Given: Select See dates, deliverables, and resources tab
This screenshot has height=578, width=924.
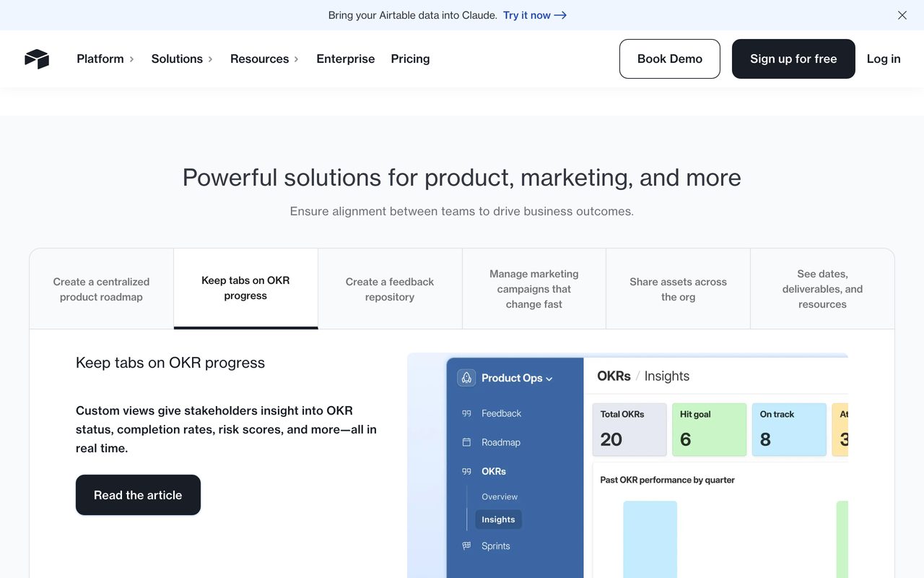Looking at the screenshot, I should coord(822,289).
